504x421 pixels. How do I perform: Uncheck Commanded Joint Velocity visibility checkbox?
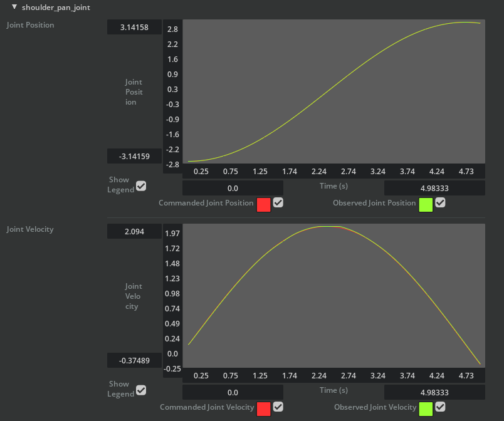[278, 407]
